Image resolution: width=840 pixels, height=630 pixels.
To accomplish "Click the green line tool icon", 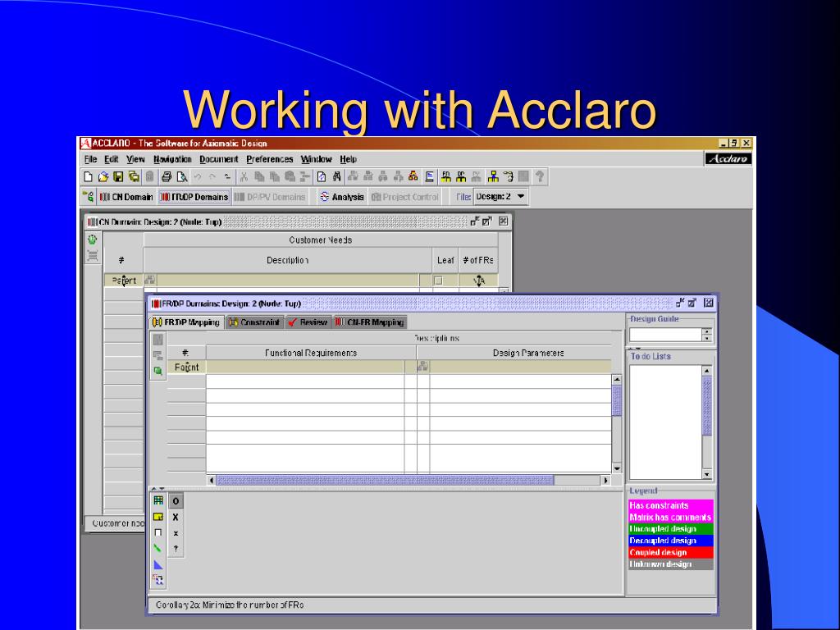I will 157,548.
